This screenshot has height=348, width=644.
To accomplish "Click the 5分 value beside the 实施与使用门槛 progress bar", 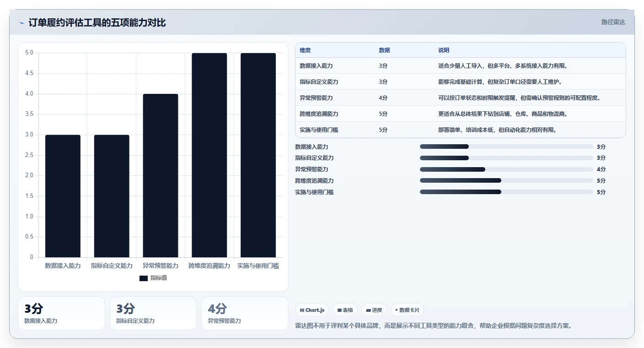I will click(x=601, y=192).
